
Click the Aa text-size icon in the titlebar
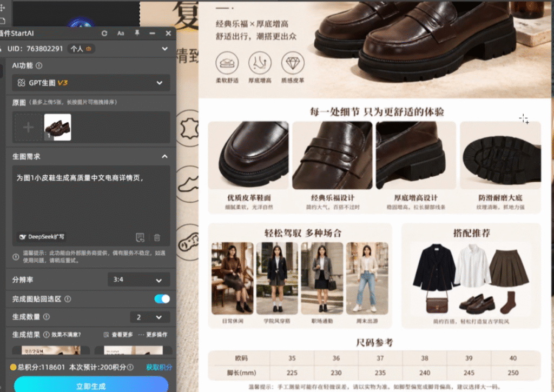click(121, 34)
